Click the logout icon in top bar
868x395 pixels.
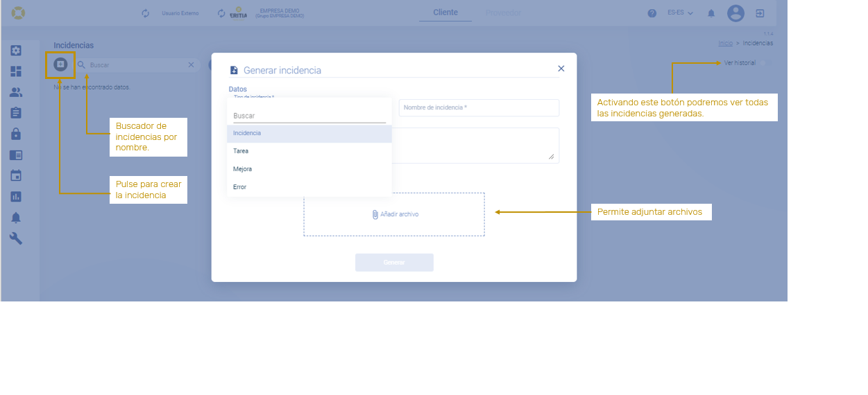pyautogui.click(x=760, y=13)
